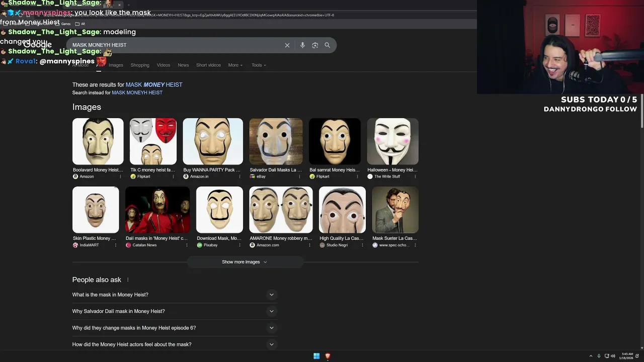Screen dimensions: 644x362
Task: Click 'Amazon.com' source label under AMARONE
Action: 268,245
